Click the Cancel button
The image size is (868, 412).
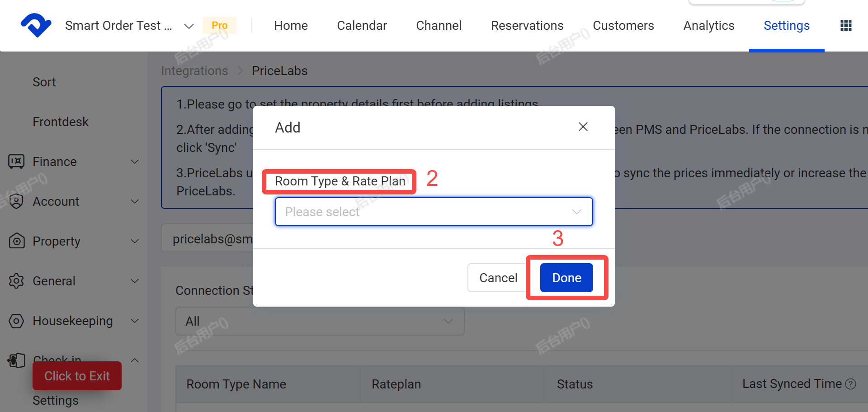click(498, 278)
